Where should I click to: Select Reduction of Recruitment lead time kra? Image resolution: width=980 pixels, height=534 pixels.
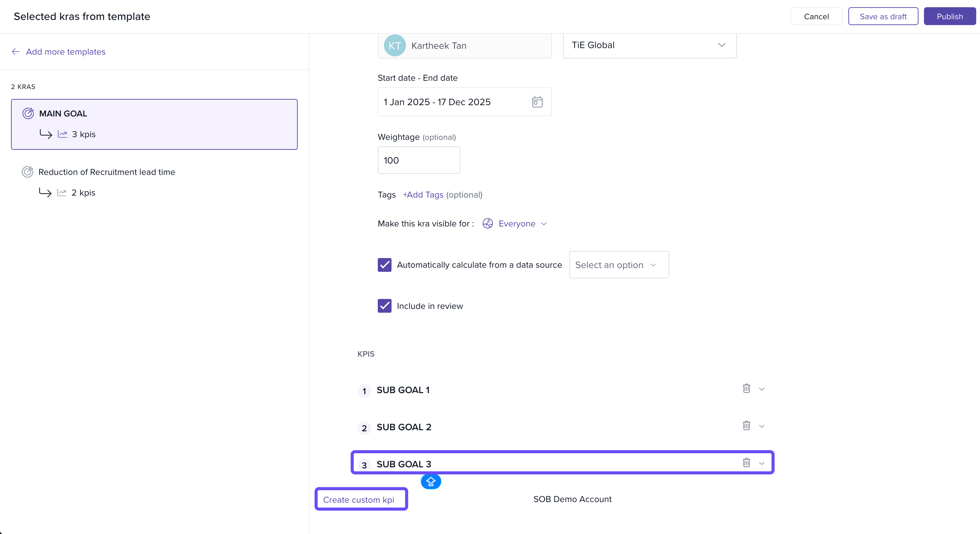click(x=107, y=172)
